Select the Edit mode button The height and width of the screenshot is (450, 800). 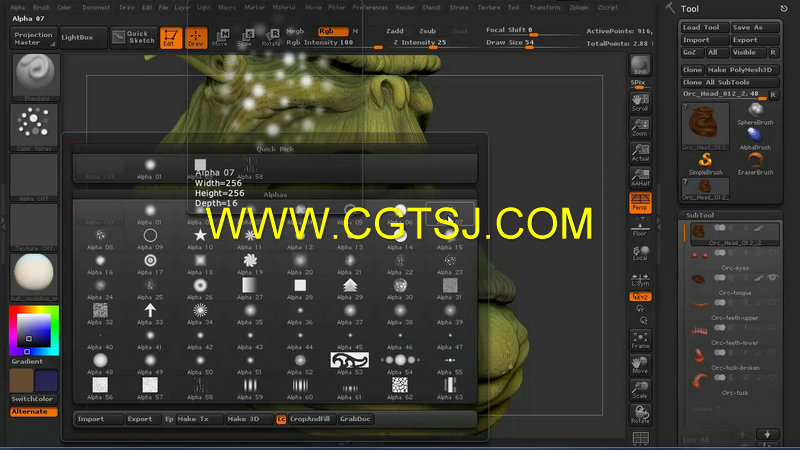171,38
